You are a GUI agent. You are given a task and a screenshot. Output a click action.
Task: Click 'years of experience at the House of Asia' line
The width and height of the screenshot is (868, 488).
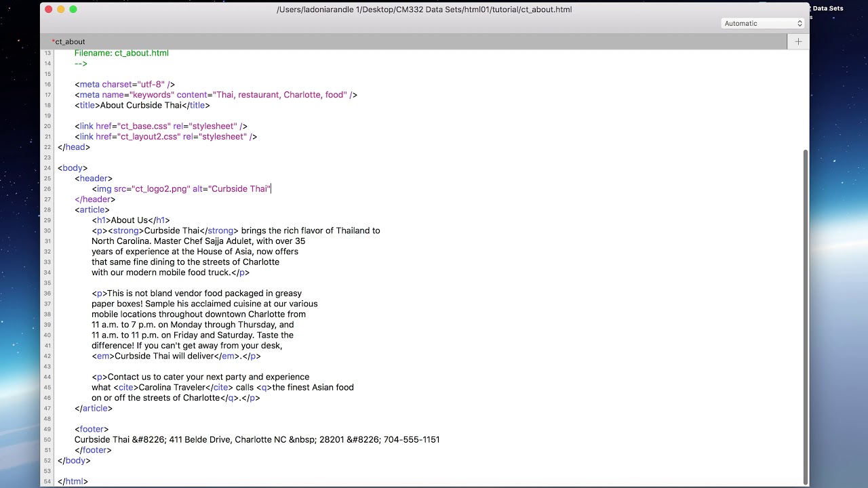pyautogui.click(x=195, y=251)
